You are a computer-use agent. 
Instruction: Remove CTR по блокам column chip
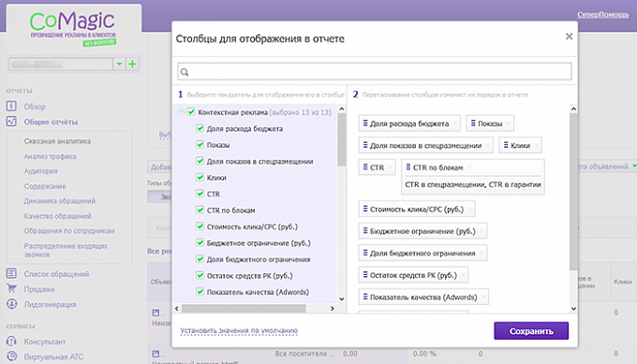pos(469,167)
